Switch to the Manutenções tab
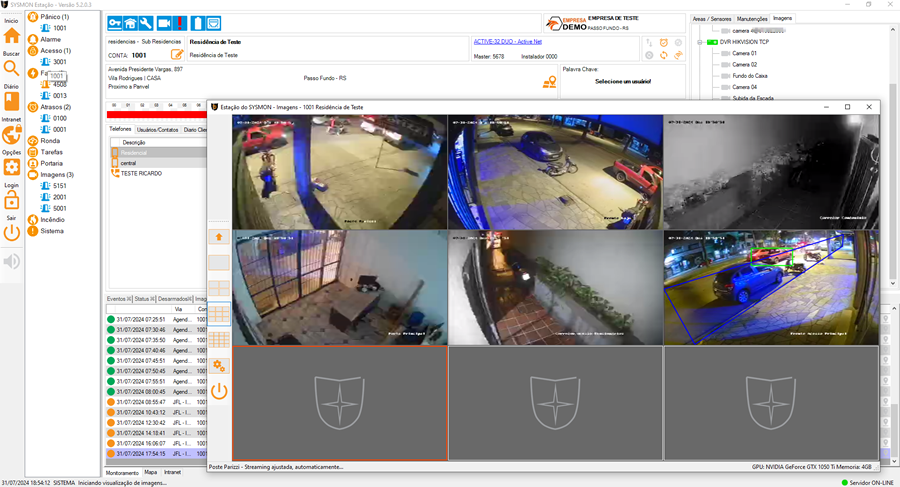The width and height of the screenshot is (900, 487). (x=752, y=18)
